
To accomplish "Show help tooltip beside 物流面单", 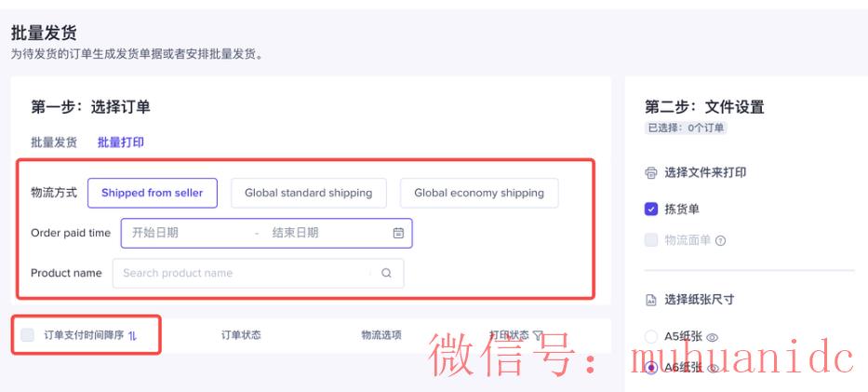I will coord(720,241).
